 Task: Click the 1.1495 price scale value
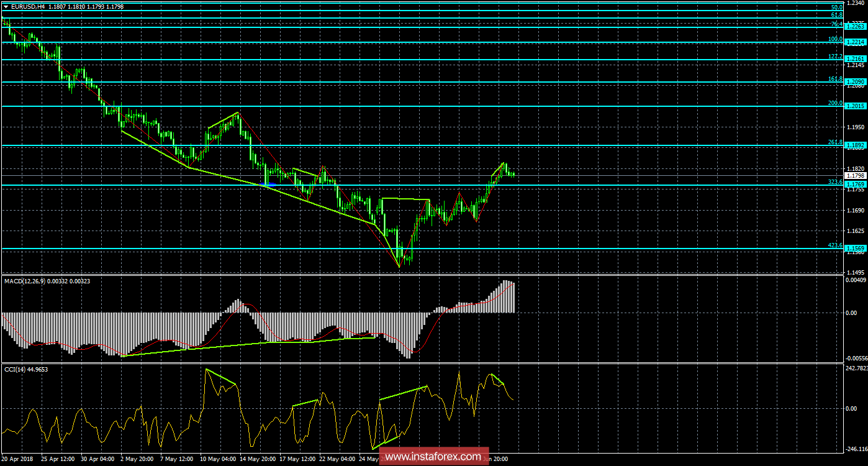coord(855,273)
